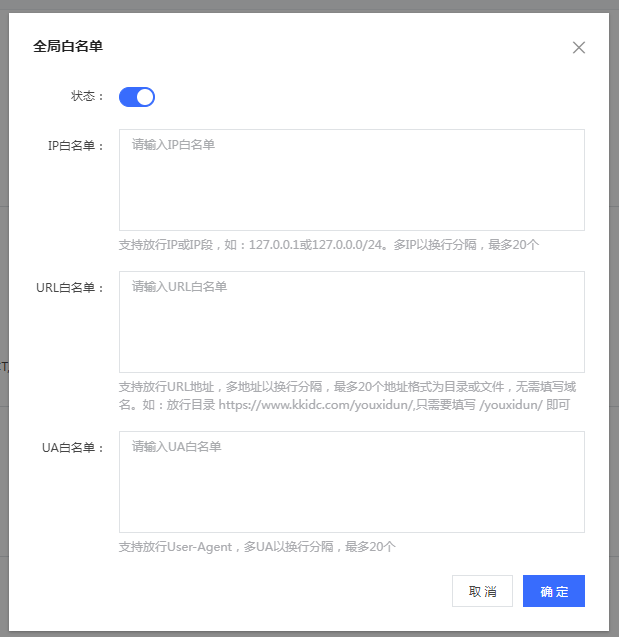Click the IP白名单 field label
Viewport: 619px width, 637px height.
76,145
